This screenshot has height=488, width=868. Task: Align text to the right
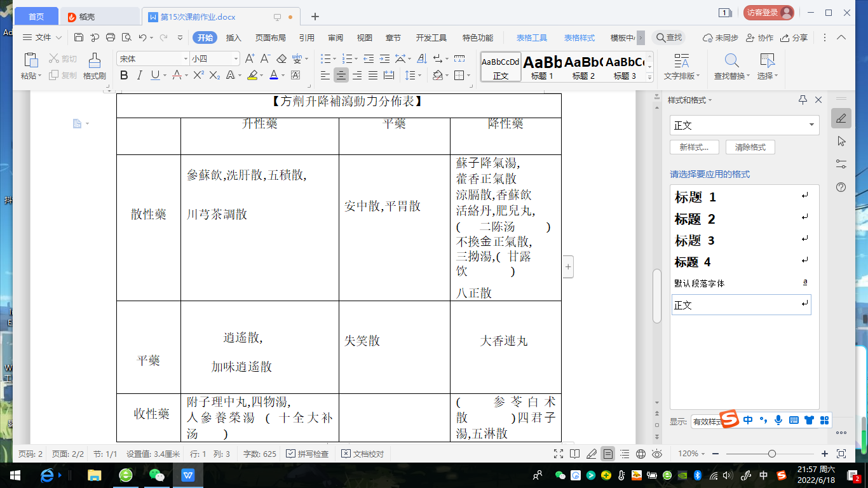coord(357,76)
